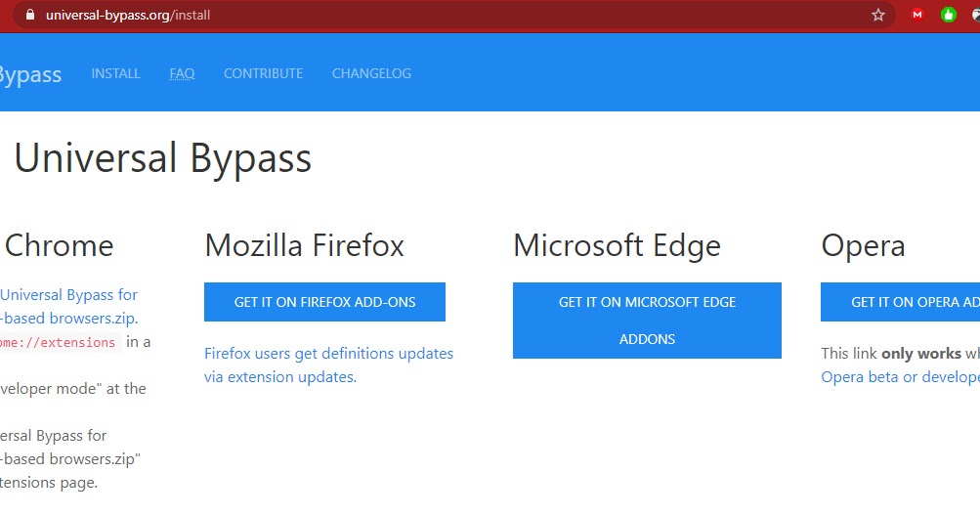
Task: Click the Mozilla Firefox section heading
Action: click(305, 245)
